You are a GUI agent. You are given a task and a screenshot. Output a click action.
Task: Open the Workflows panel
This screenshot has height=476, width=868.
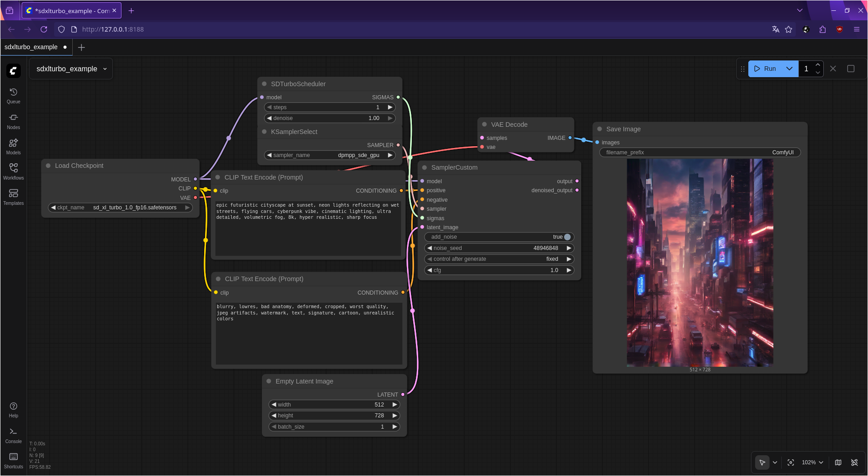tap(13, 171)
